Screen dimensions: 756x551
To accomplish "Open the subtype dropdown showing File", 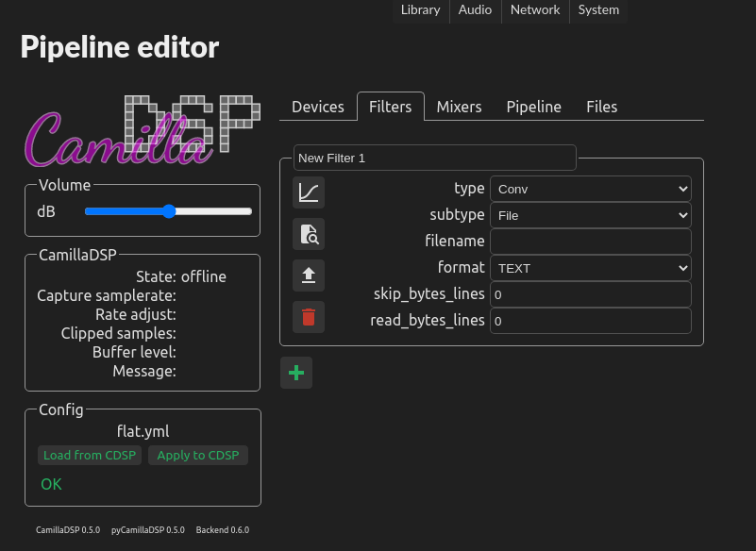I will 589,215.
